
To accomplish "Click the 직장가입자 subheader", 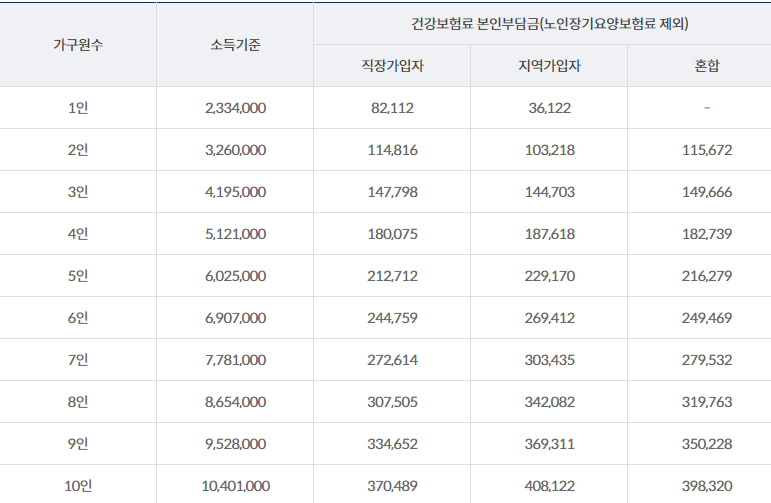I will tap(392, 66).
